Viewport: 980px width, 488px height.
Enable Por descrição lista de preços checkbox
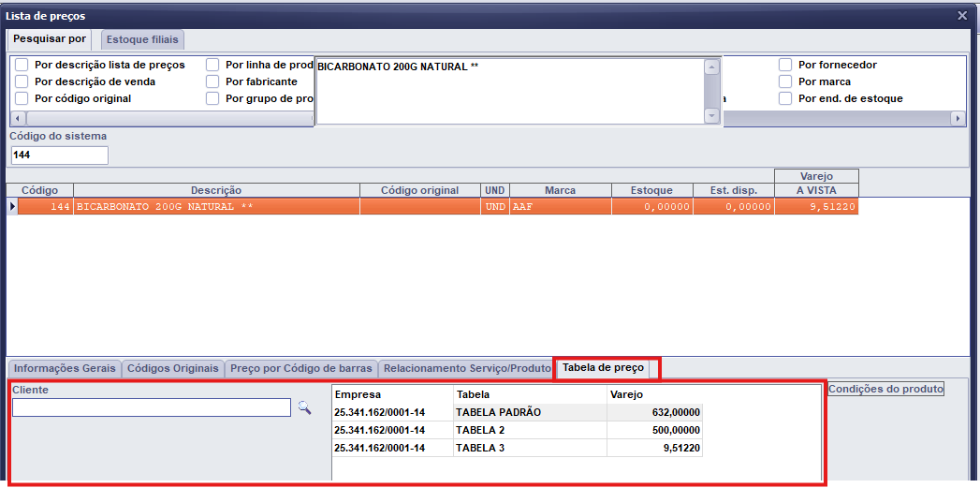click(x=22, y=66)
